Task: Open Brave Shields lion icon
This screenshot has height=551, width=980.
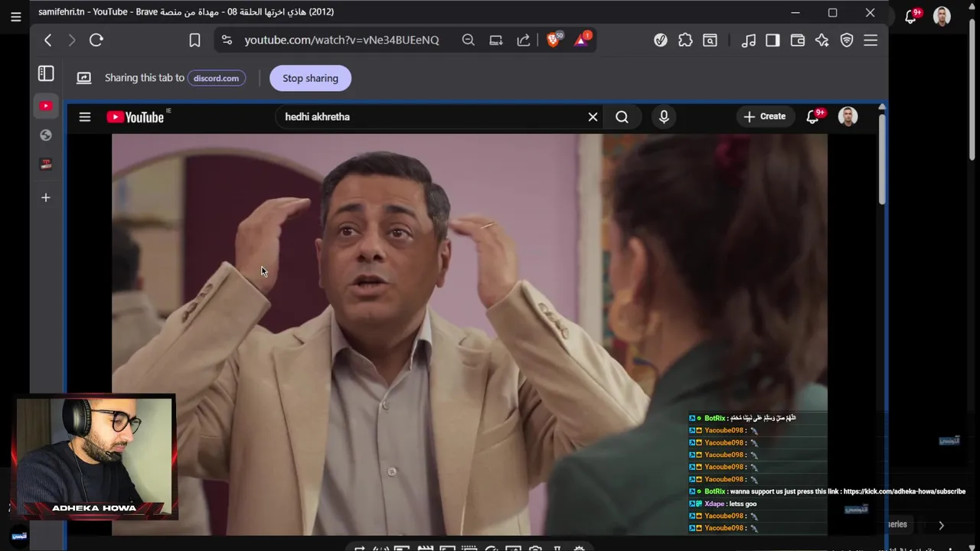Action: click(554, 39)
